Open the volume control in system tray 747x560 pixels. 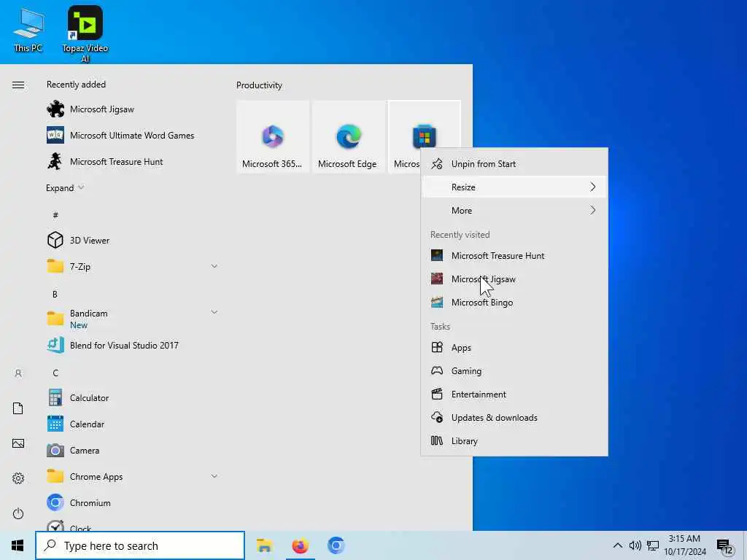(x=635, y=545)
